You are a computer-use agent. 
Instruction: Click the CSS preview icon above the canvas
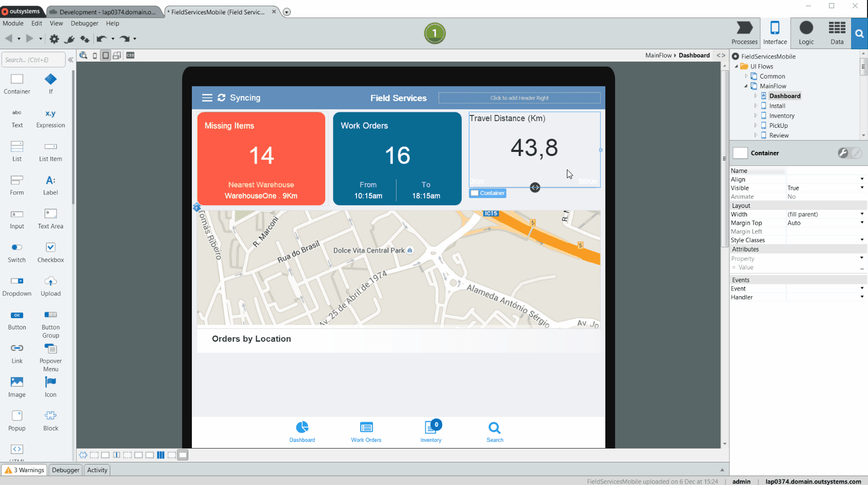pyautogui.click(x=130, y=55)
